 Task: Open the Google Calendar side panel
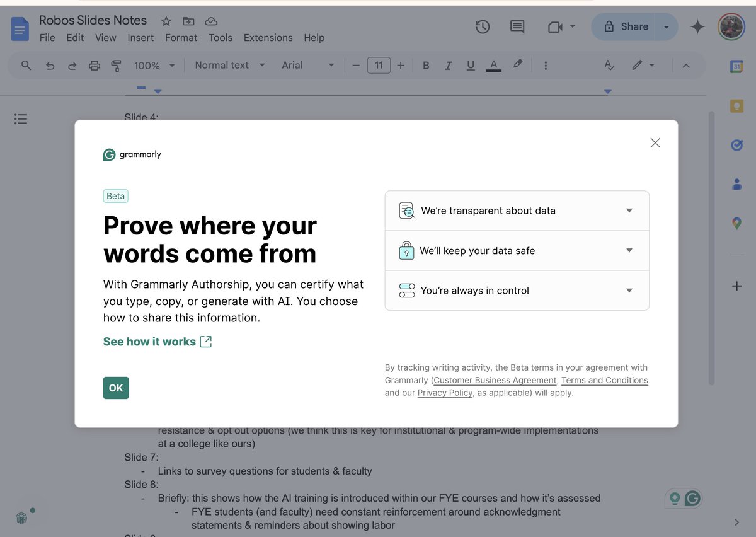[x=736, y=66]
